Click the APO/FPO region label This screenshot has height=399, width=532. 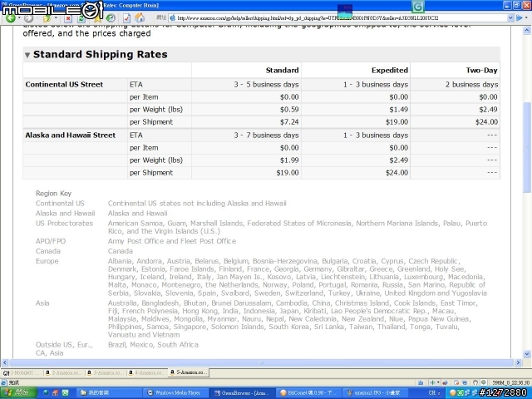[x=51, y=241]
